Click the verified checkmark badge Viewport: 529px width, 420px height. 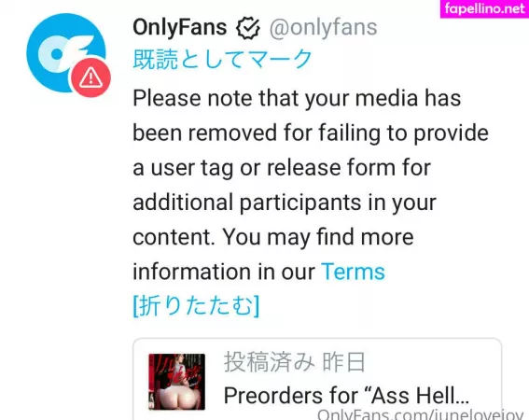(248, 28)
